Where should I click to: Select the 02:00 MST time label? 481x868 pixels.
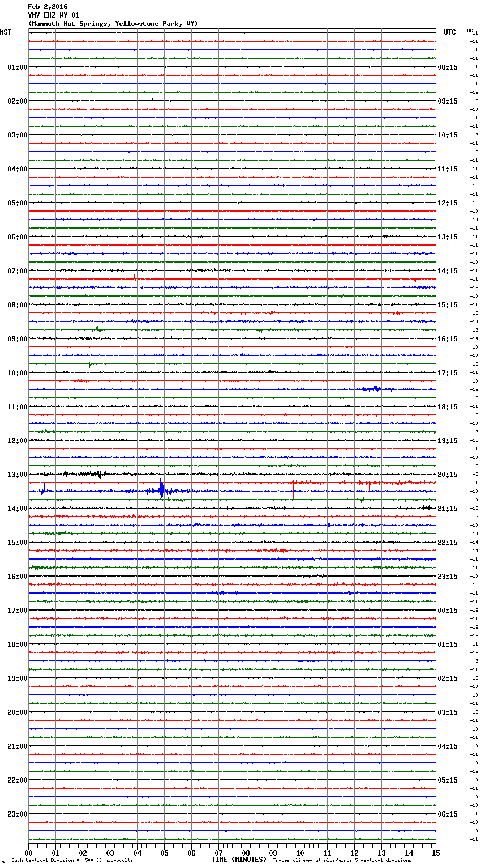point(17,101)
